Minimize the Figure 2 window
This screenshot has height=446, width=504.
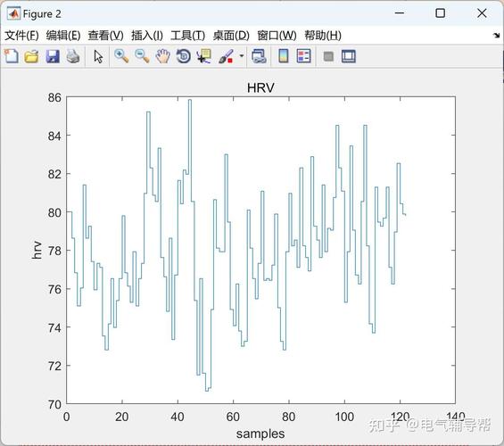coord(400,13)
